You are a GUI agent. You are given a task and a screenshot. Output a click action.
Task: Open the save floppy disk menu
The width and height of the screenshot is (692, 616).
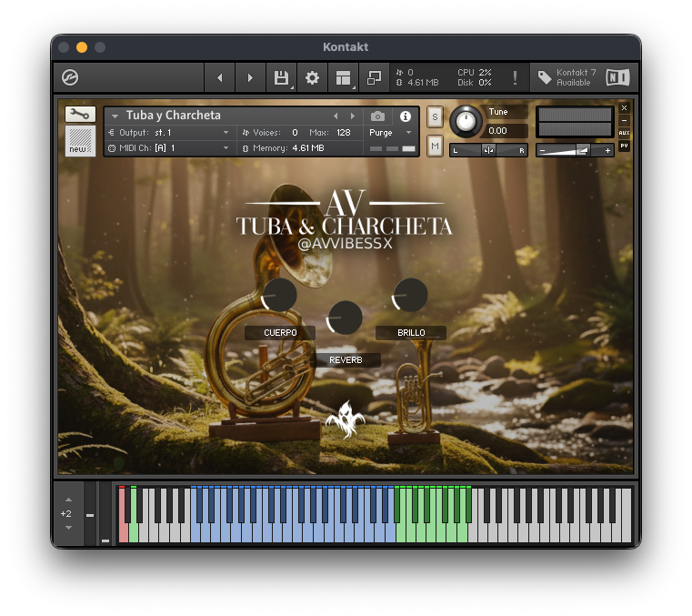tap(281, 77)
